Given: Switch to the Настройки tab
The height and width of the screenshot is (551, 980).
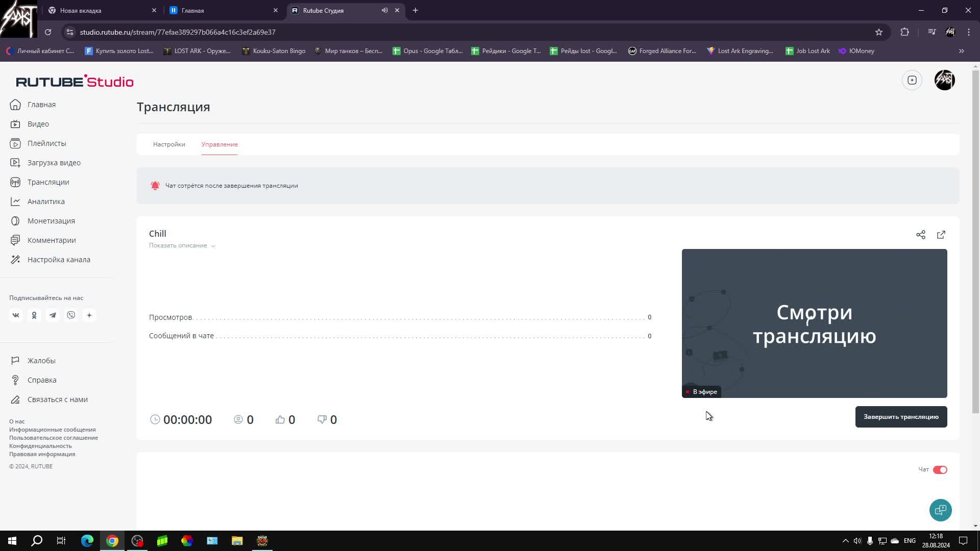Looking at the screenshot, I should (x=169, y=144).
